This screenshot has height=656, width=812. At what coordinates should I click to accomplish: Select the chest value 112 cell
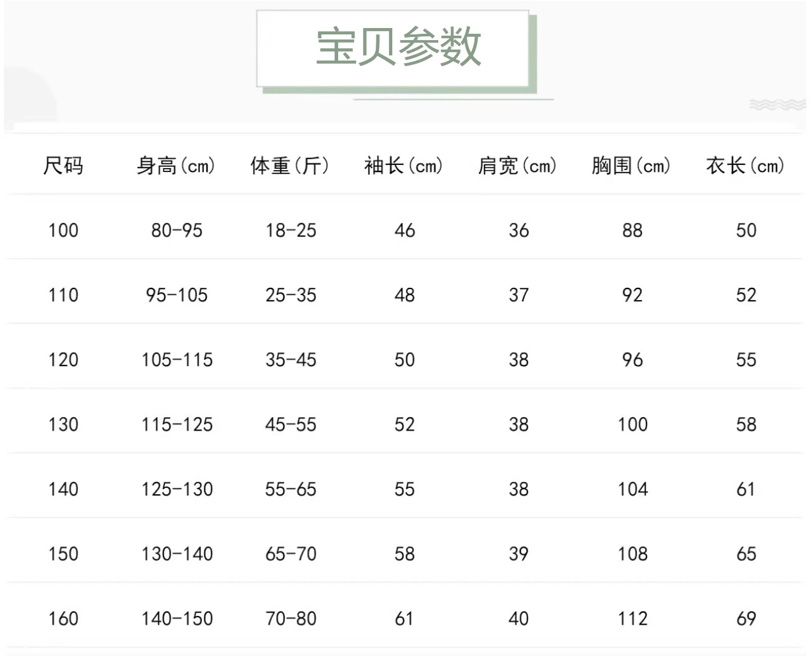pos(632,618)
